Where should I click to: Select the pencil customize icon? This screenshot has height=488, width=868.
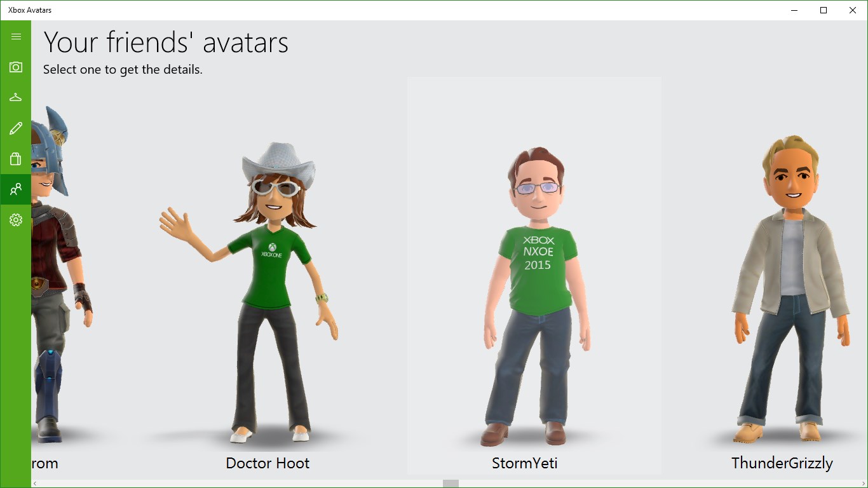[16, 128]
